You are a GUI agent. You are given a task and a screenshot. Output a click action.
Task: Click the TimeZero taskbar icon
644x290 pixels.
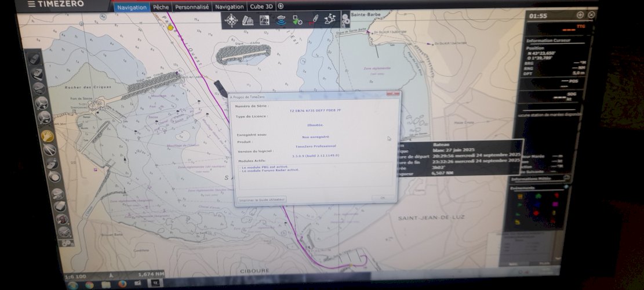pos(155,283)
